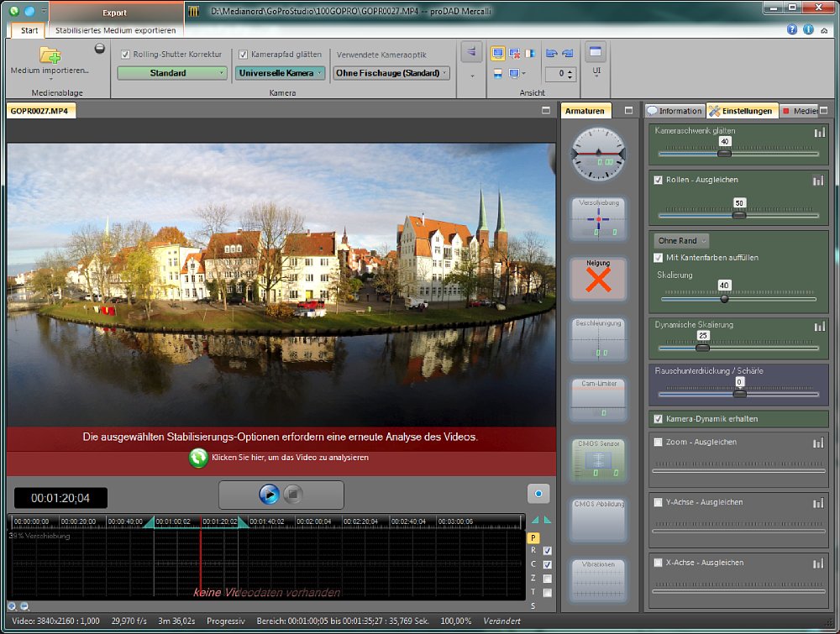Click the 00:01:20;04 timecode field
This screenshot has height=634, width=840.
click(60, 498)
